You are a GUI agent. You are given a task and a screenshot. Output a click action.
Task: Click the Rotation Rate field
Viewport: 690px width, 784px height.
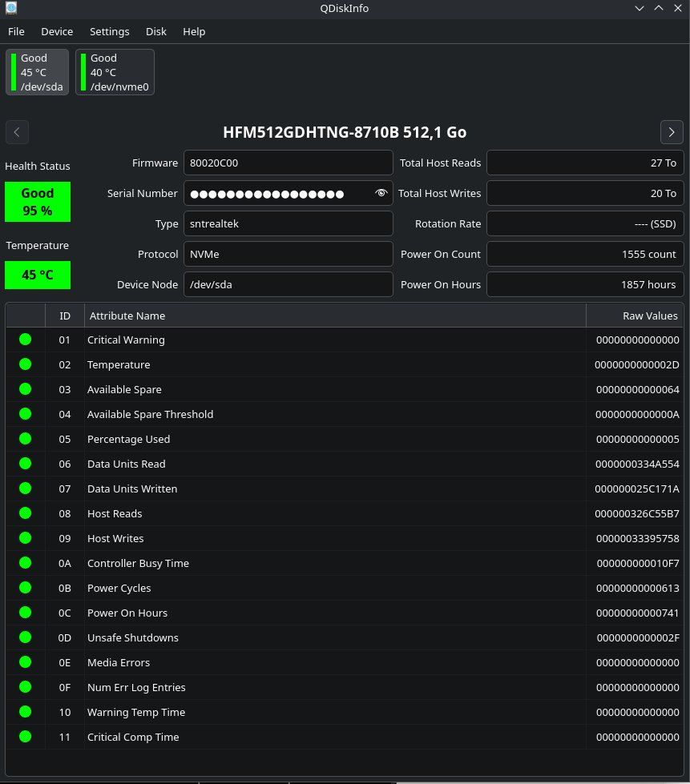coord(585,223)
